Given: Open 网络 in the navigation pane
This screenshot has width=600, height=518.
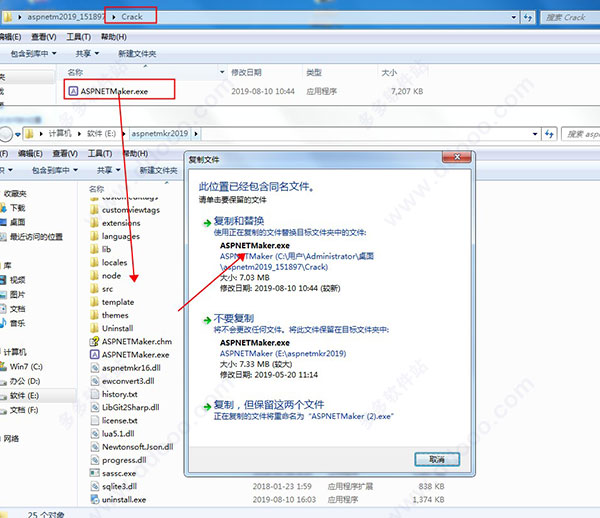Looking at the screenshot, I should click(11, 438).
